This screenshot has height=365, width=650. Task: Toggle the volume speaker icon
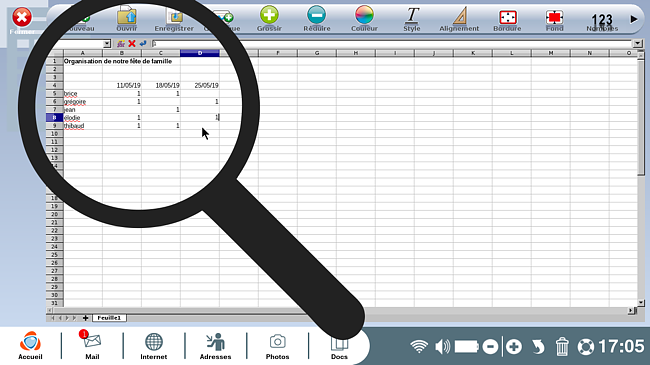click(443, 346)
